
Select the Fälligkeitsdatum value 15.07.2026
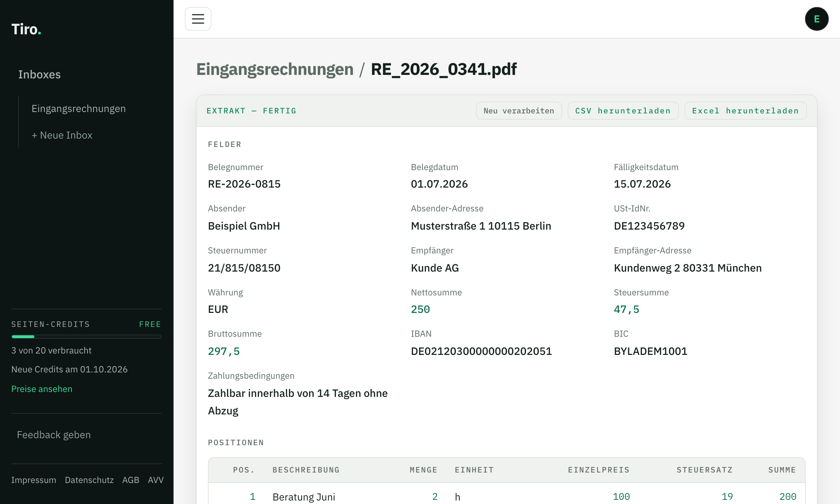(642, 184)
